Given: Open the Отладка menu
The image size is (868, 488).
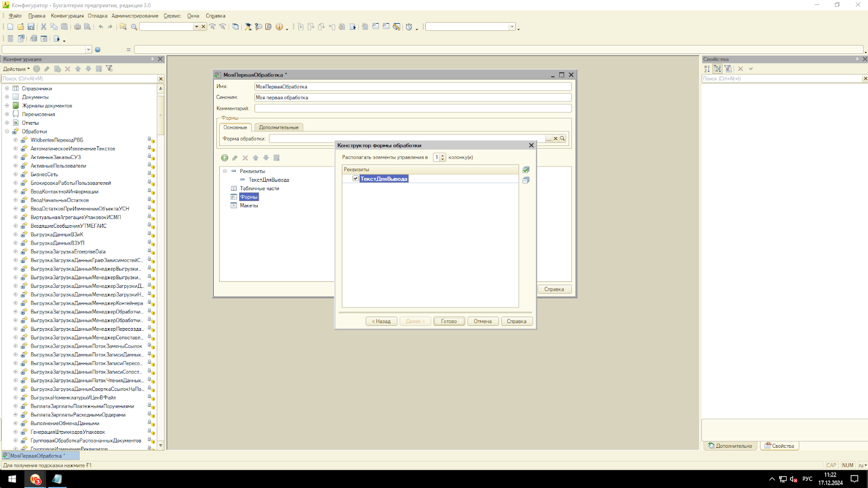Looking at the screenshot, I should [98, 16].
